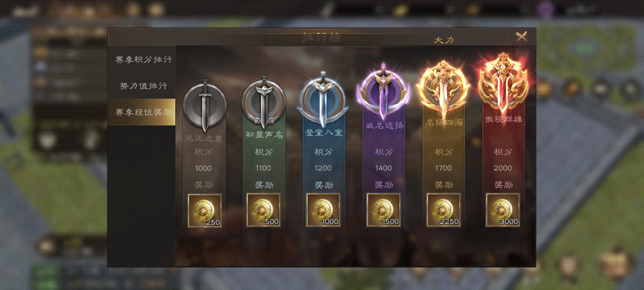Click the 排行榜 window title
Screen dimensions: 644x290
coord(322,37)
